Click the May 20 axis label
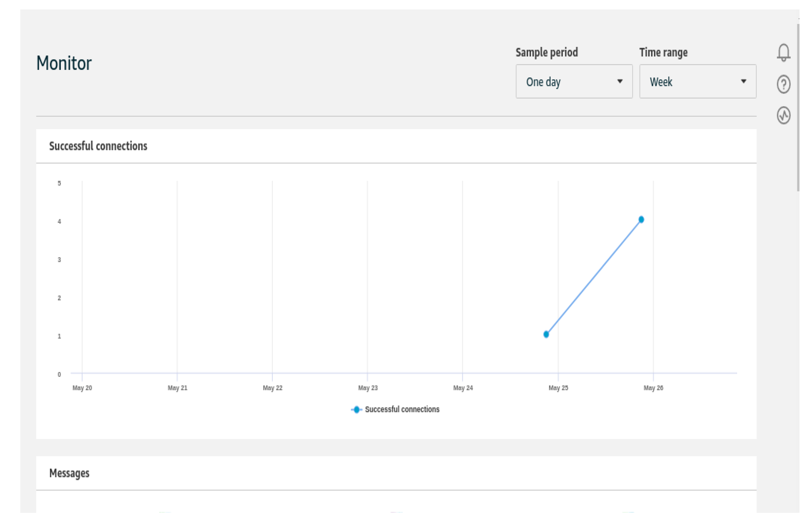Image resolution: width=812 pixels, height=526 pixels. [x=82, y=388]
